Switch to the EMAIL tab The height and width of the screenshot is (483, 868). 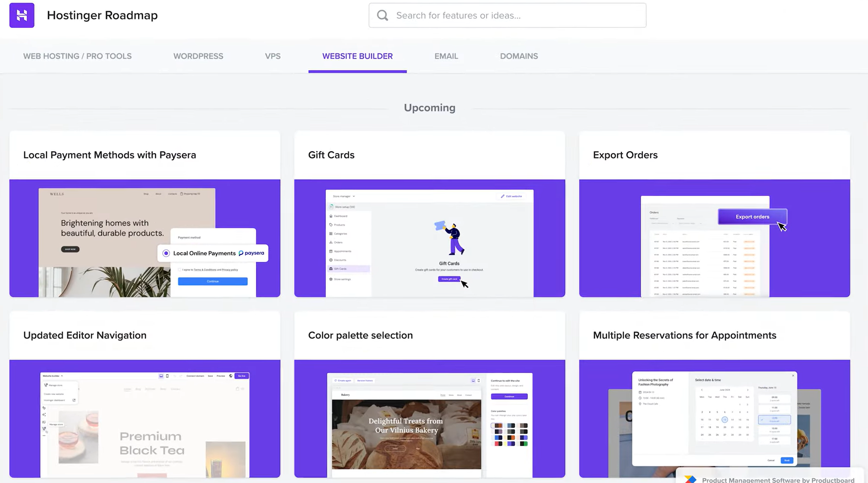(x=446, y=56)
